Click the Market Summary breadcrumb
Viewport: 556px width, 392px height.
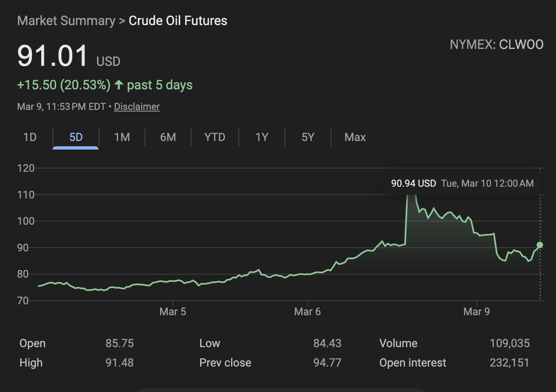coord(66,21)
